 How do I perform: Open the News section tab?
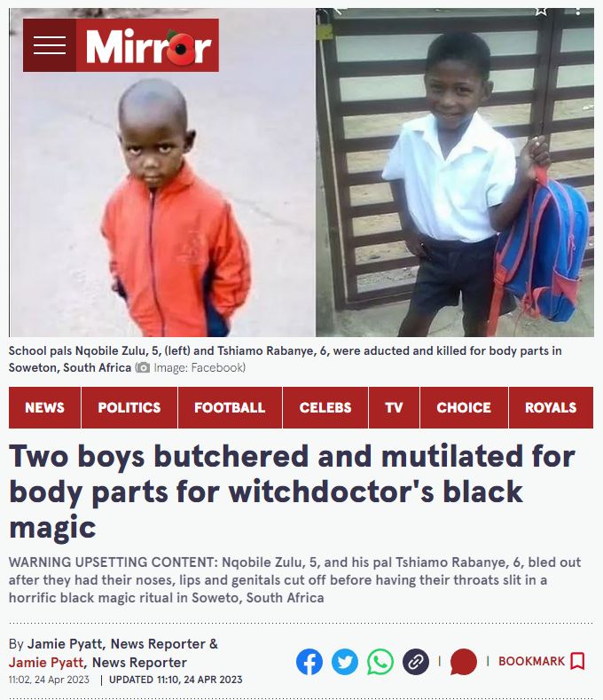[44, 407]
